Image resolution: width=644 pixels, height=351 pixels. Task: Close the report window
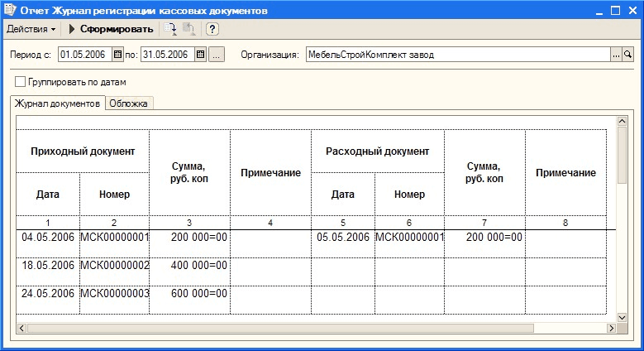(632, 11)
